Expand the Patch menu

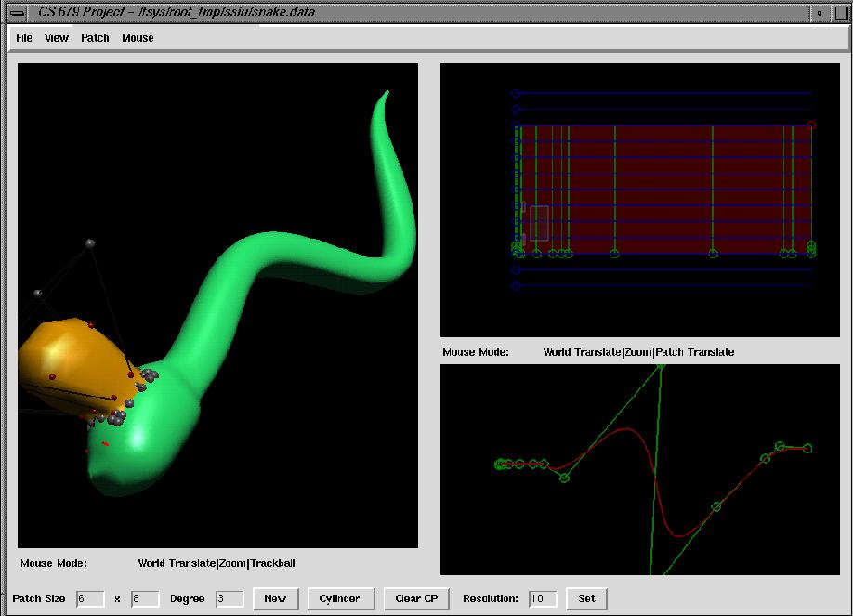(95, 38)
